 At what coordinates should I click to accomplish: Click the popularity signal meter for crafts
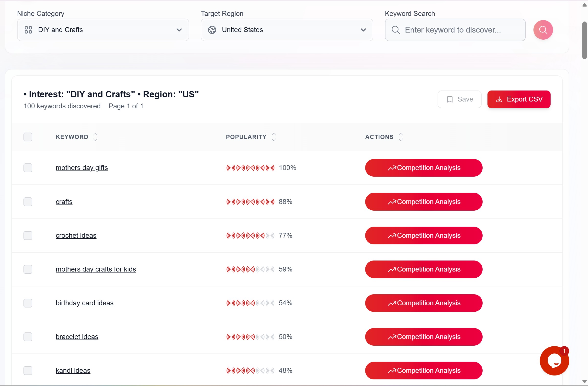[x=250, y=202]
